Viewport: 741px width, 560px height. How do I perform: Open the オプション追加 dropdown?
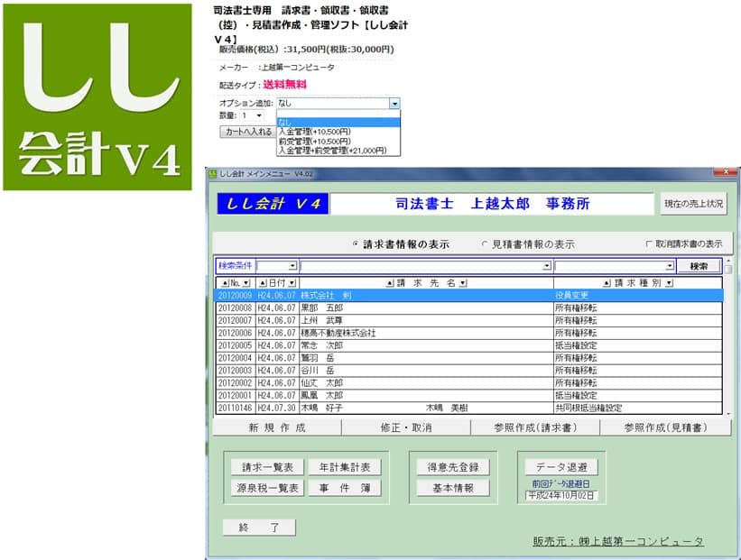[x=394, y=105]
